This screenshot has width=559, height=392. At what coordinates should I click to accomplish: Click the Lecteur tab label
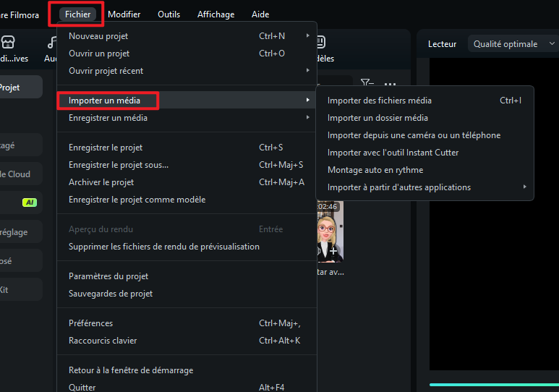(x=442, y=44)
